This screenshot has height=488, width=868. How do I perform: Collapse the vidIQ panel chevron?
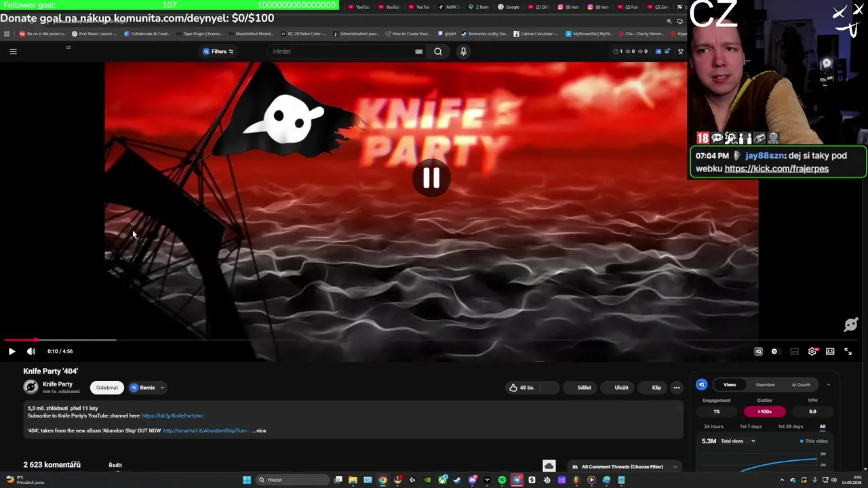[828, 384]
